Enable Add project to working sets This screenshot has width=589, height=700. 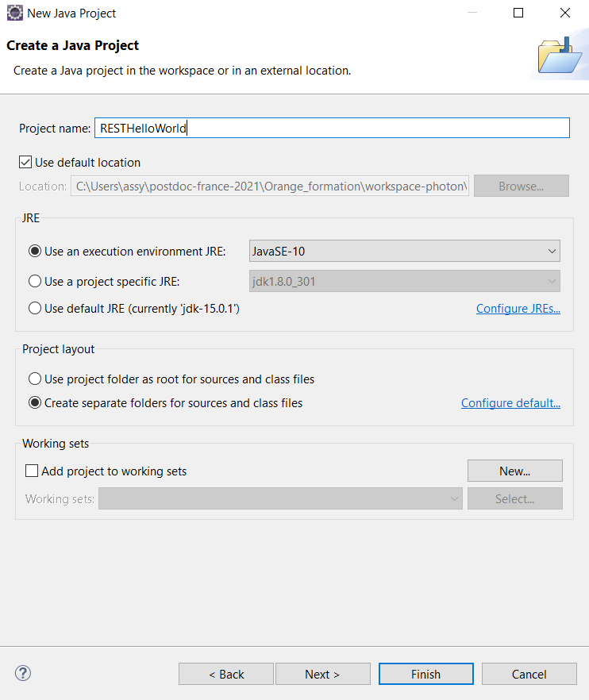point(32,471)
